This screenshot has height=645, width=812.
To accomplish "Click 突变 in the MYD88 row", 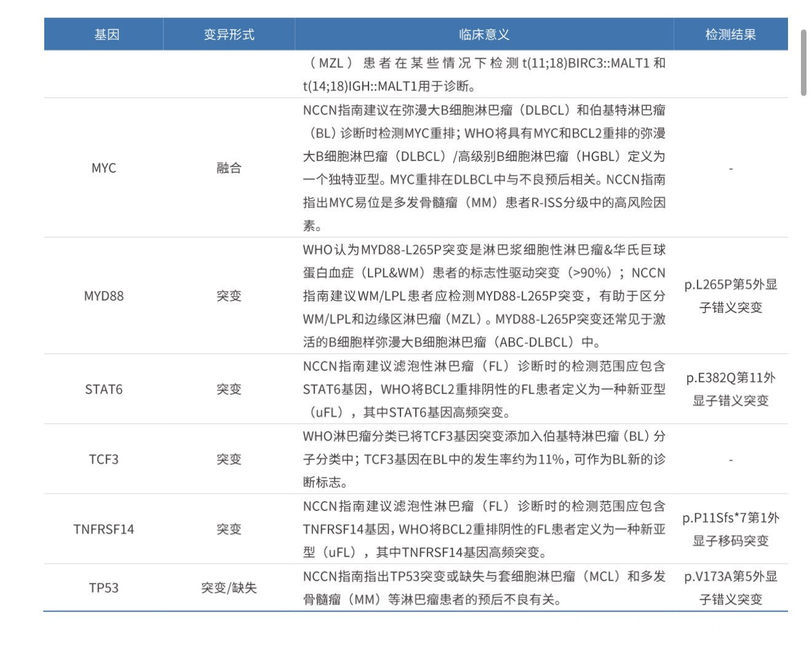I will click(x=229, y=296).
